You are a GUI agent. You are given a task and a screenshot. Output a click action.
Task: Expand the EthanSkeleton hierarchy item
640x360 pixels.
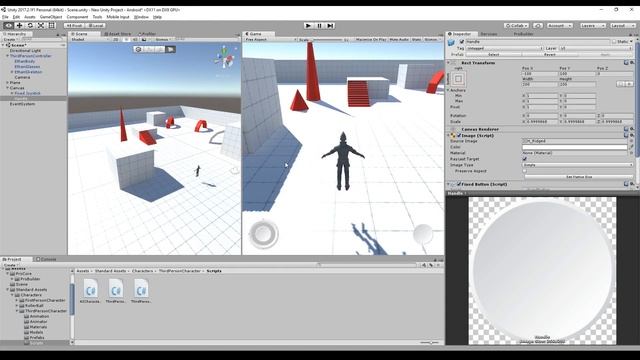point(12,72)
